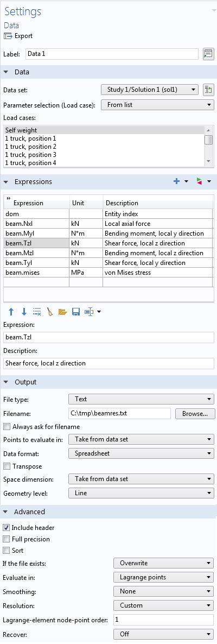Image resolution: width=217 pixels, height=644 pixels.
Task: Save expressions with floppy disk icon
Action: point(75,312)
